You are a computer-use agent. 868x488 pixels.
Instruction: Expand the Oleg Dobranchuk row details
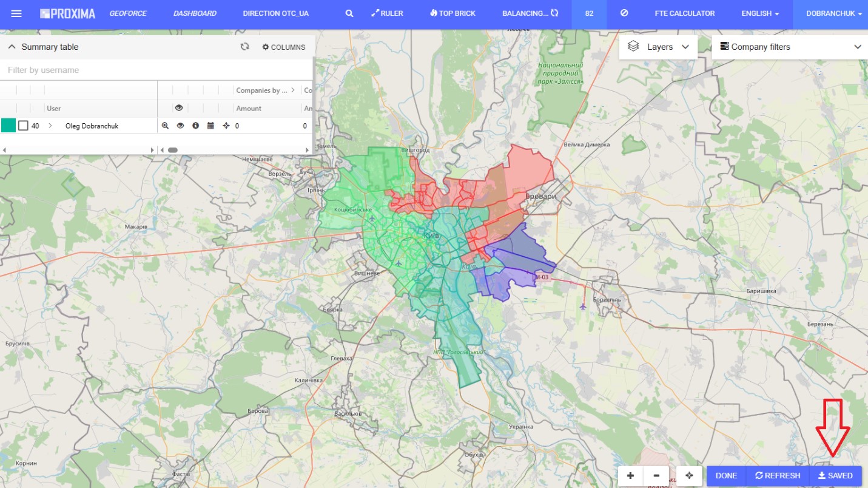point(51,125)
